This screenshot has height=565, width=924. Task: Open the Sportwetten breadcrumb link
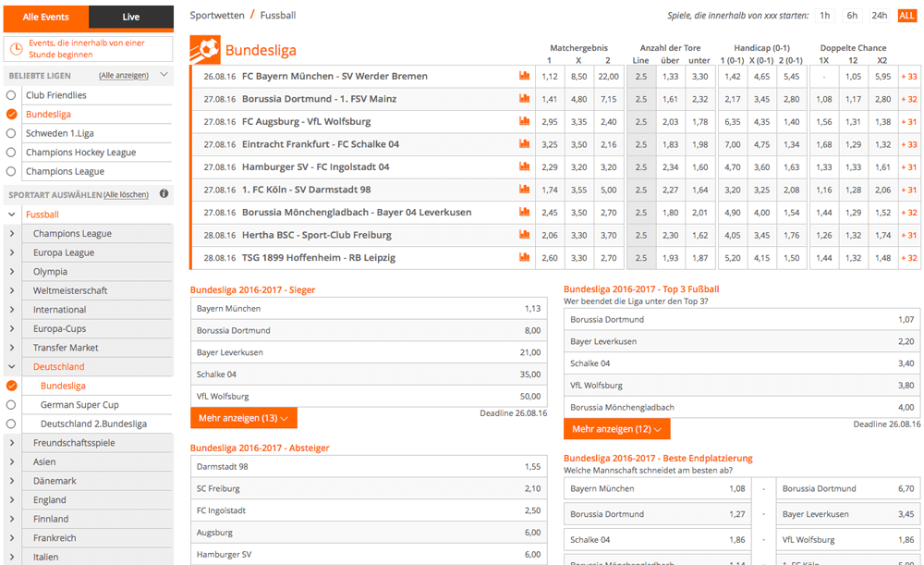[x=217, y=16]
